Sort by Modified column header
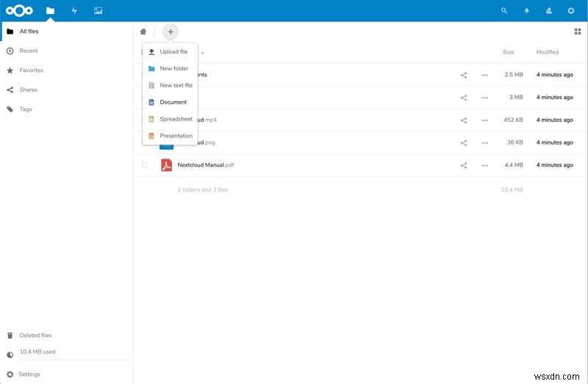Viewport: 588px width, 384px height. [547, 52]
